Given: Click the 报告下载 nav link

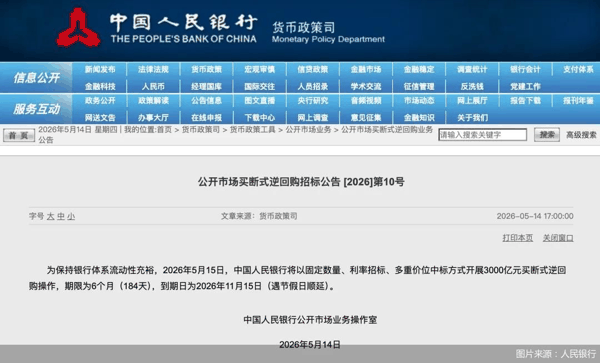Looking at the screenshot, I should (x=525, y=101).
